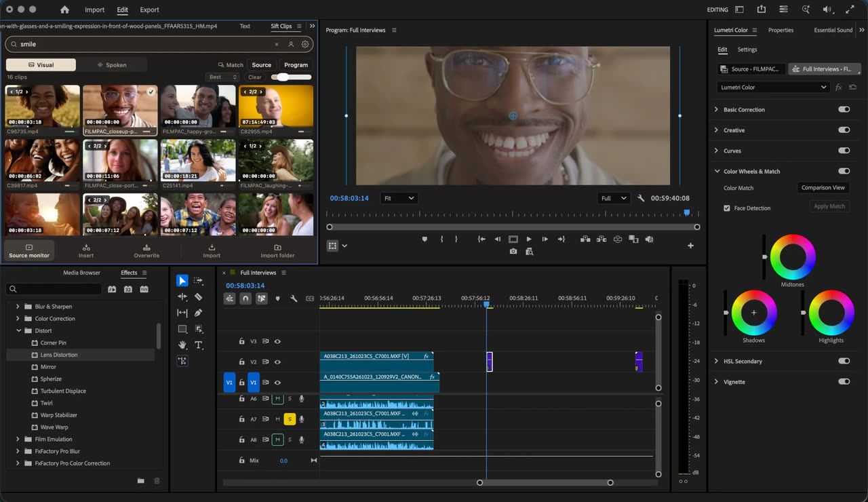
Task: Toggle Linked Selection in timeline
Action: [x=261, y=298]
